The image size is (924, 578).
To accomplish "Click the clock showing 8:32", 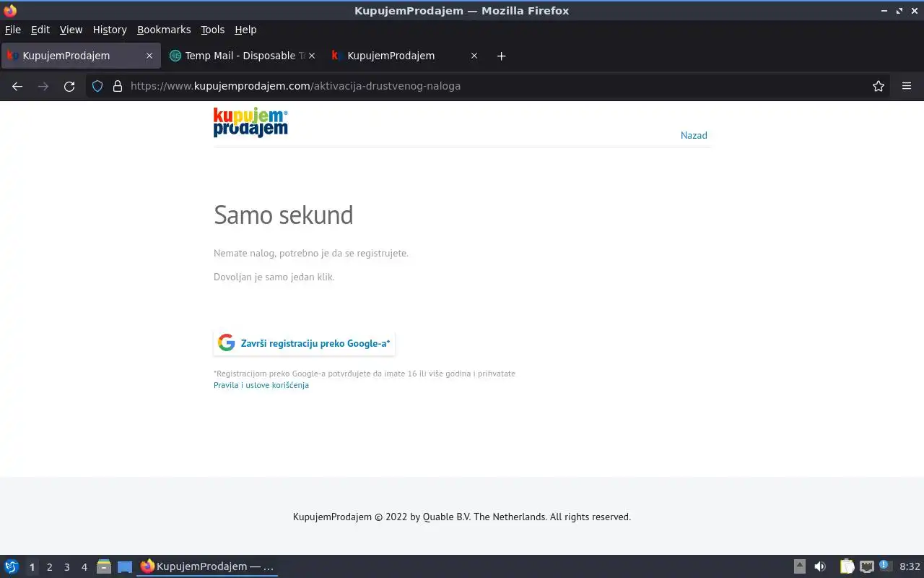I will click(910, 567).
